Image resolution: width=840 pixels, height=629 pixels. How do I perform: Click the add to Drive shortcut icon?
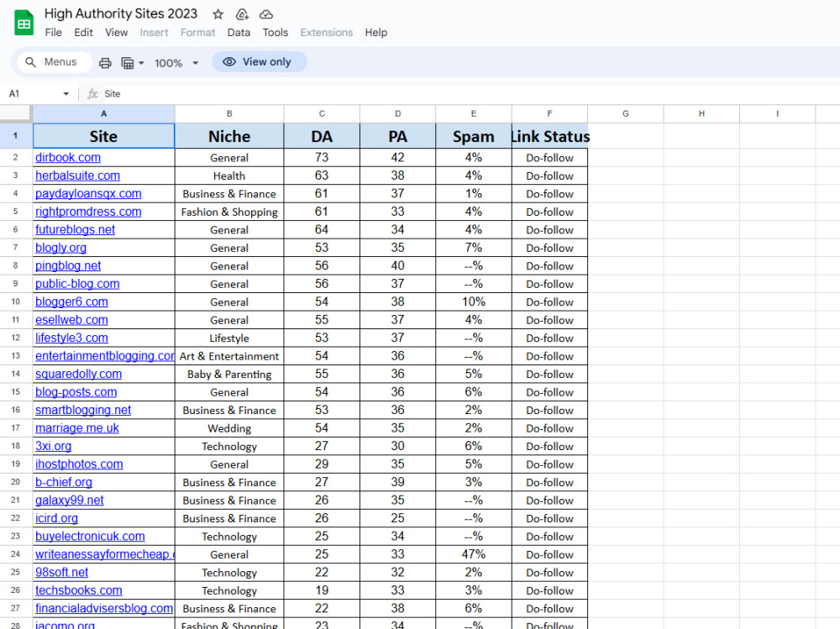pyautogui.click(x=242, y=14)
